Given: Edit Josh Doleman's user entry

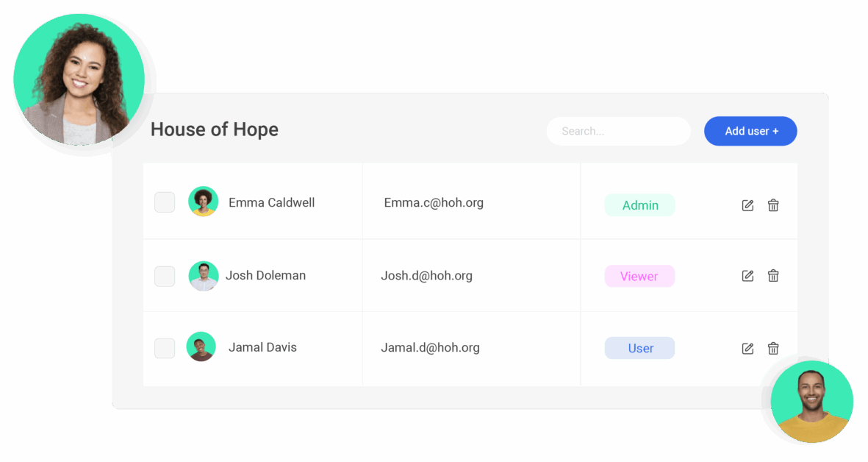Looking at the screenshot, I should click(x=747, y=276).
